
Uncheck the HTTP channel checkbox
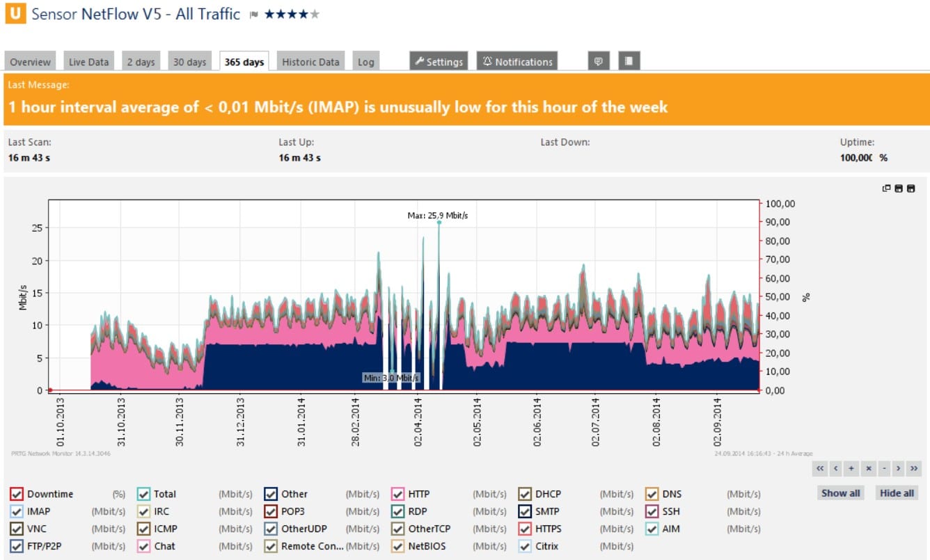click(x=398, y=494)
